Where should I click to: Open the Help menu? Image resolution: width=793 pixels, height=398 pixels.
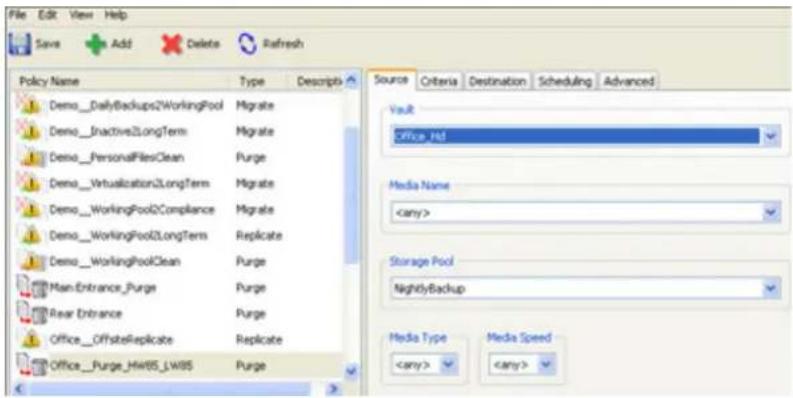tap(116, 15)
